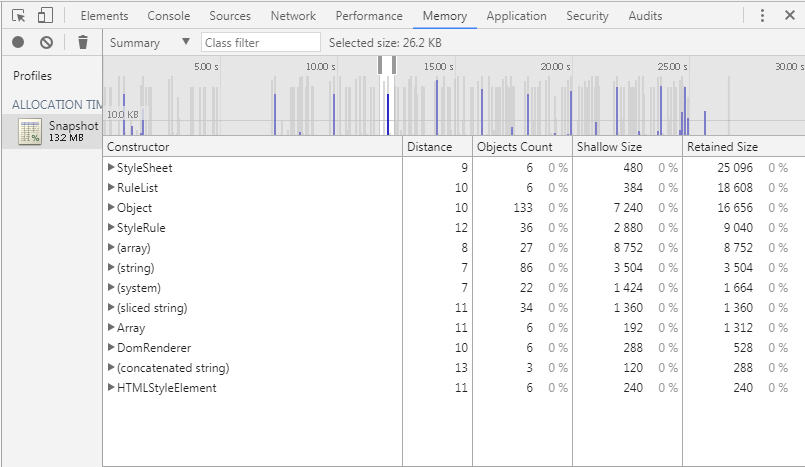Screen dimensions: 805x467
Task: Switch to the Audits tab
Action: click(x=645, y=16)
